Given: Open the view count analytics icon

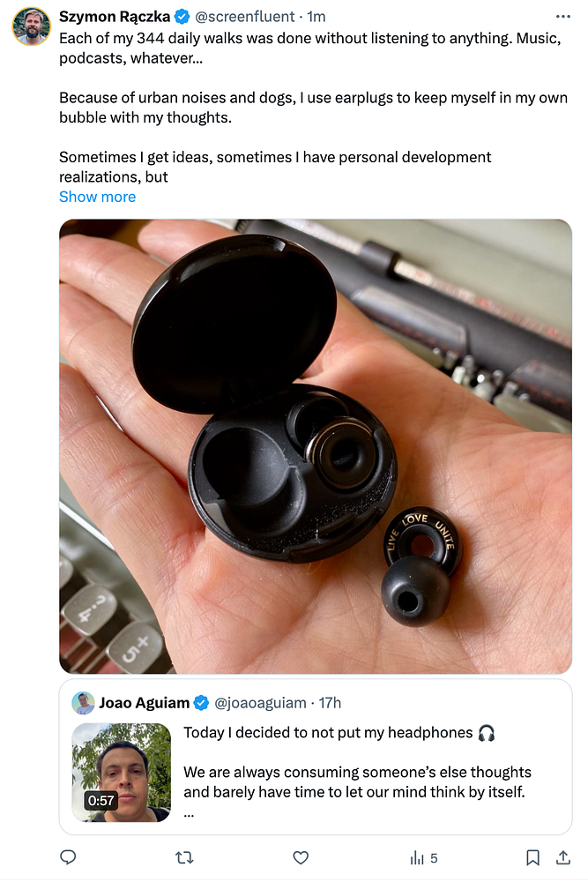Looking at the screenshot, I should tap(424, 858).
